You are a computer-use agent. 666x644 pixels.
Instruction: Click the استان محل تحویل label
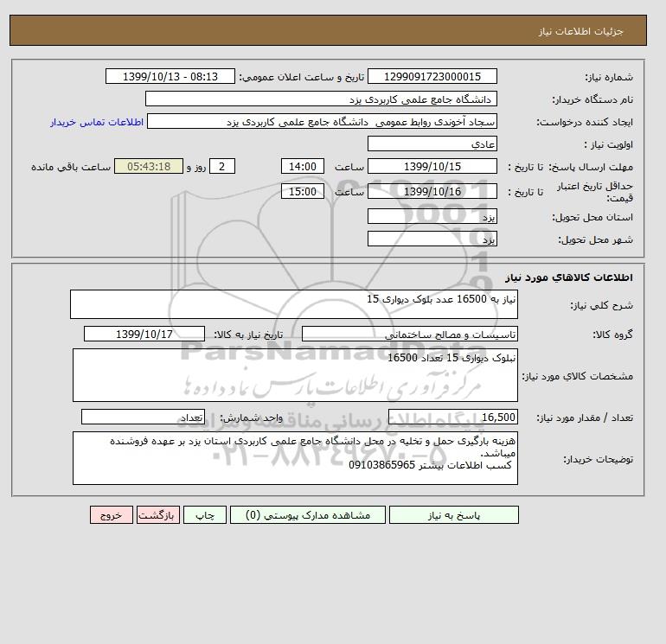(592, 217)
